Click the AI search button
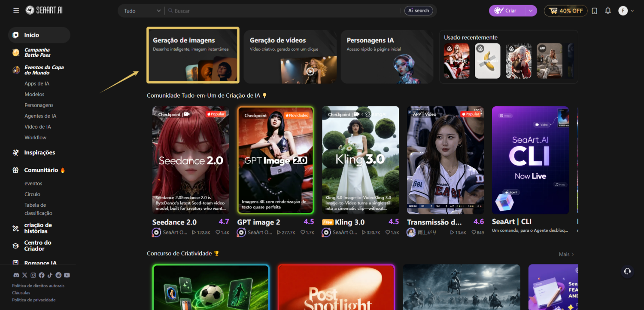Screen dimensions: 644x310 tap(419, 11)
